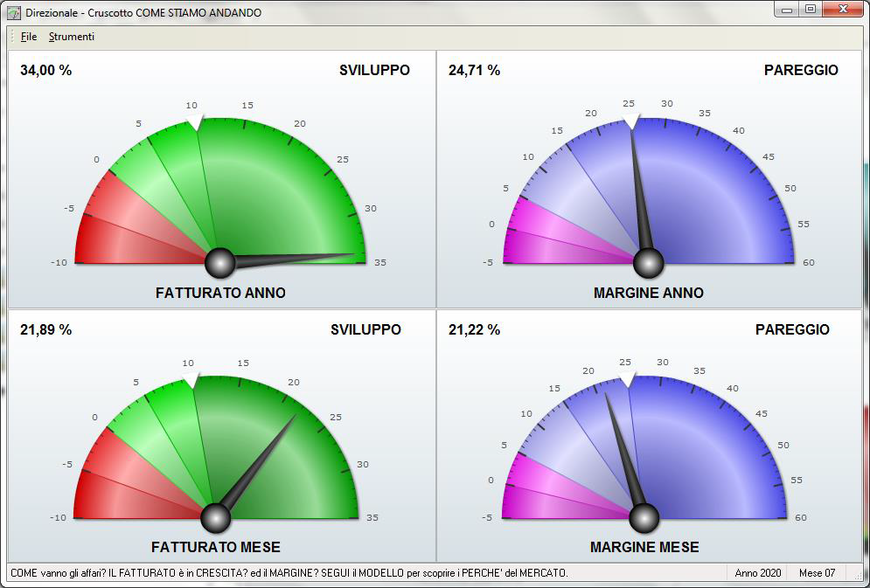The image size is (870, 588).
Task: Click the FATTURATO MESE gauge title
Action: [216, 547]
